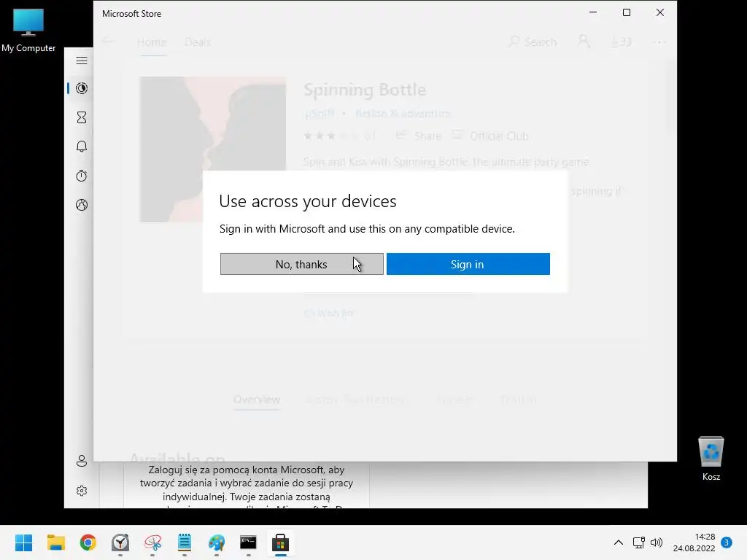
Task: Click the Spinning Bottle app thumbnail
Action: (213, 149)
